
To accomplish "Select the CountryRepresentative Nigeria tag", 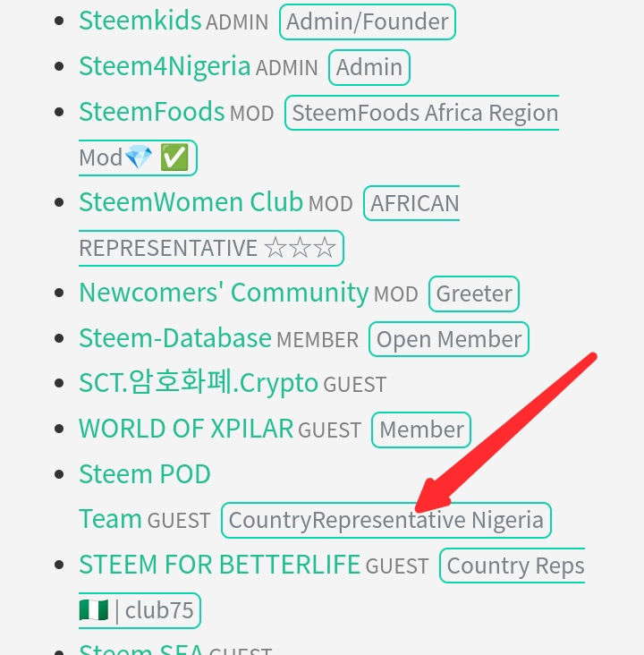I will (x=386, y=520).
